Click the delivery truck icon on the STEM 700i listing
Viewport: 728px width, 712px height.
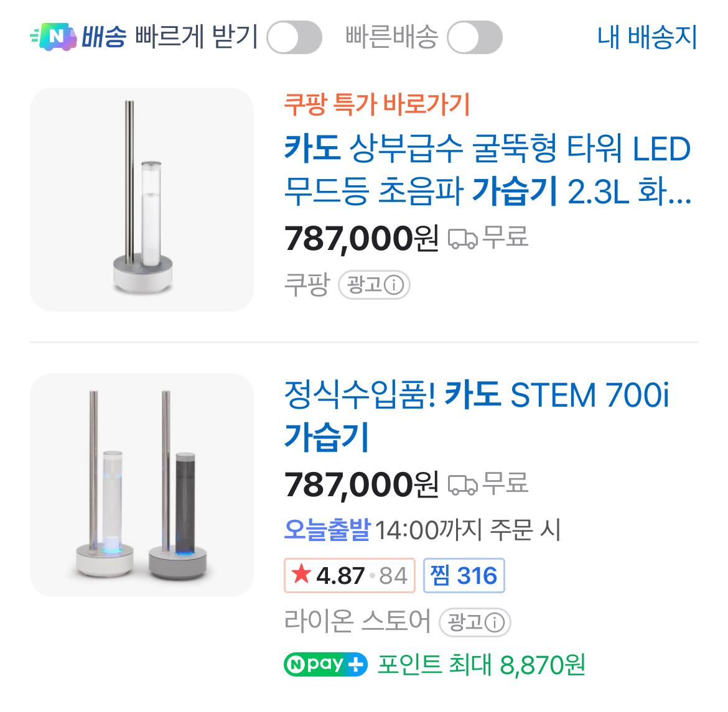coord(462,484)
